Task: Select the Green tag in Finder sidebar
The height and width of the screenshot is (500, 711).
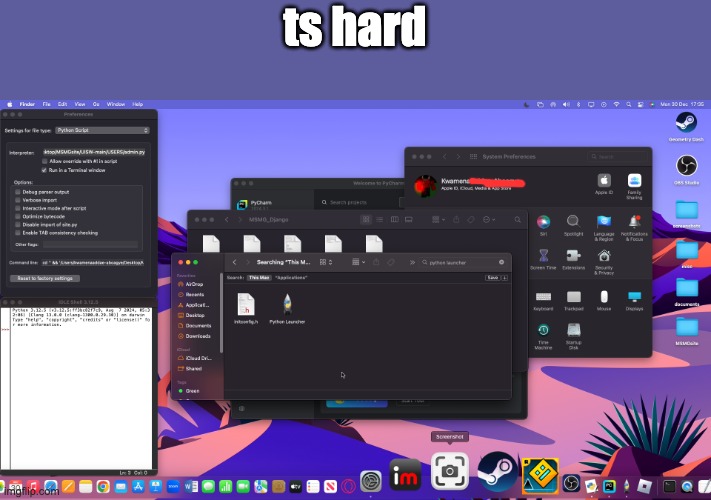Action: pyautogui.click(x=189, y=391)
